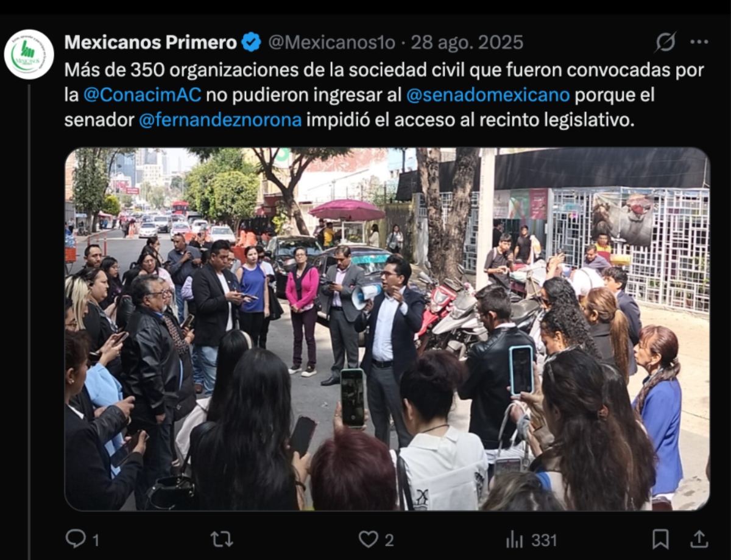Click the 331 views count

point(544,540)
